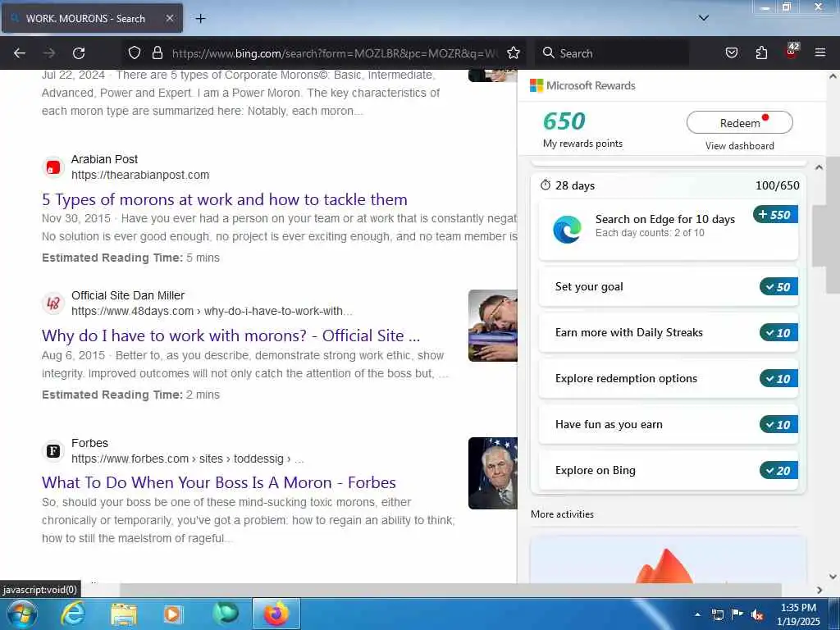The width and height of the screenshot is (840, 630).
Task: Click the +550 points badge
Action: pos(775,214)
